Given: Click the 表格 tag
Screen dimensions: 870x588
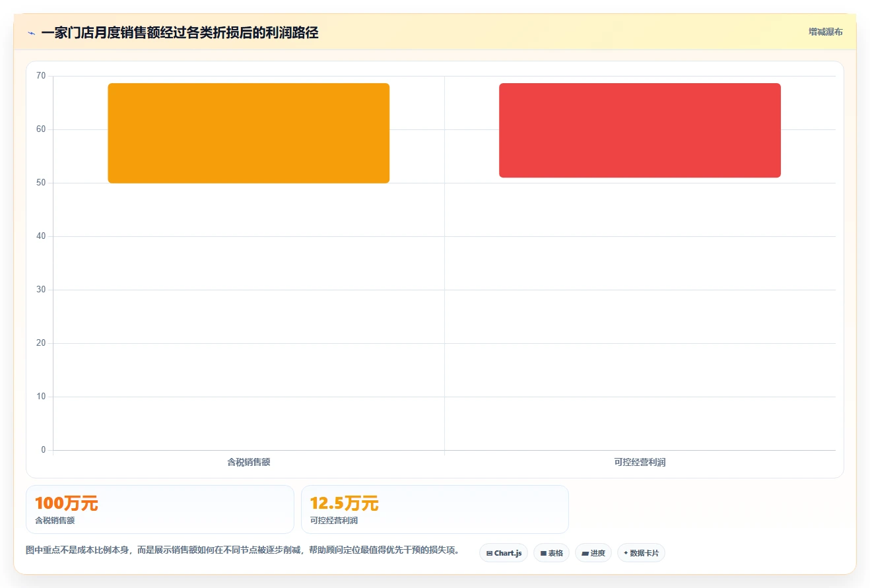Looking at the screenshot, I should (x=552, y=553).
